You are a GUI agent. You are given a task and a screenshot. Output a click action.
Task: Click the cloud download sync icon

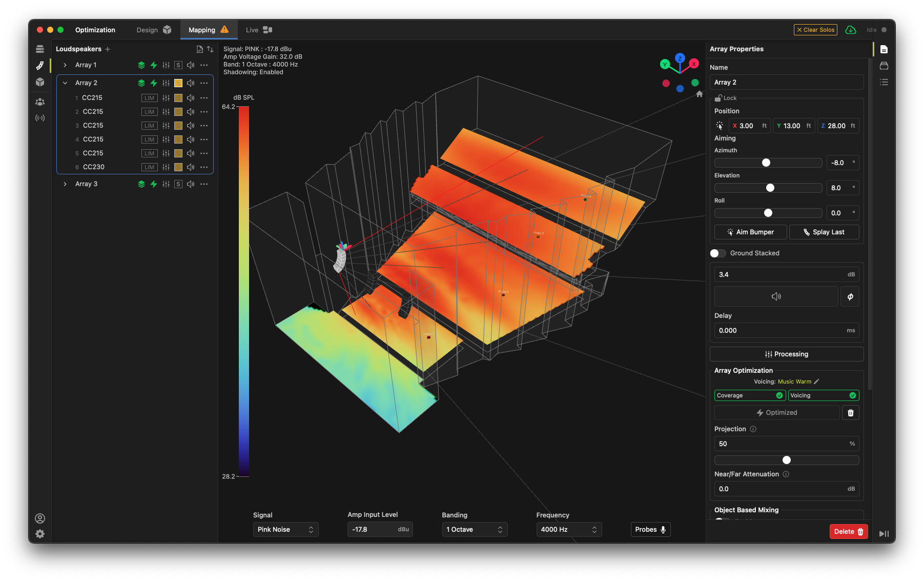pyautogui.click(x=851, y=30)
